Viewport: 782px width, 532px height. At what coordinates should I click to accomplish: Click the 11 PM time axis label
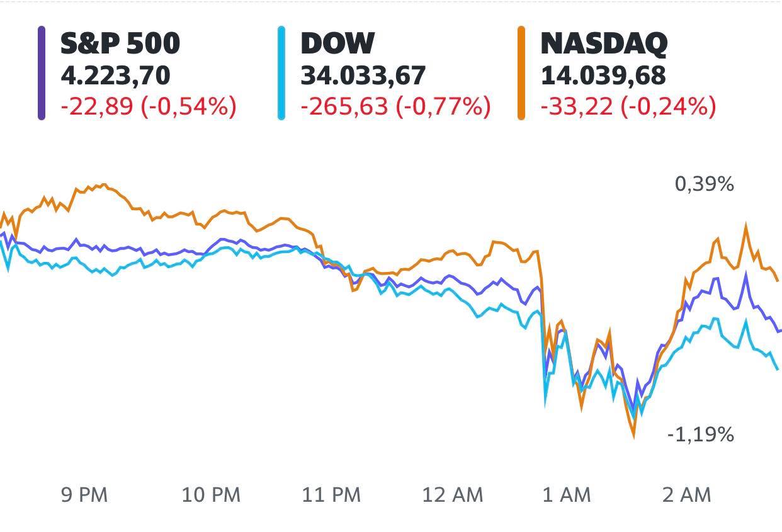tap(331, 495)
